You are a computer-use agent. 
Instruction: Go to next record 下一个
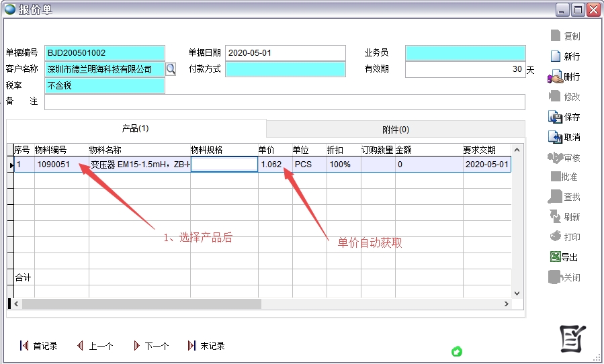point(150,346)
